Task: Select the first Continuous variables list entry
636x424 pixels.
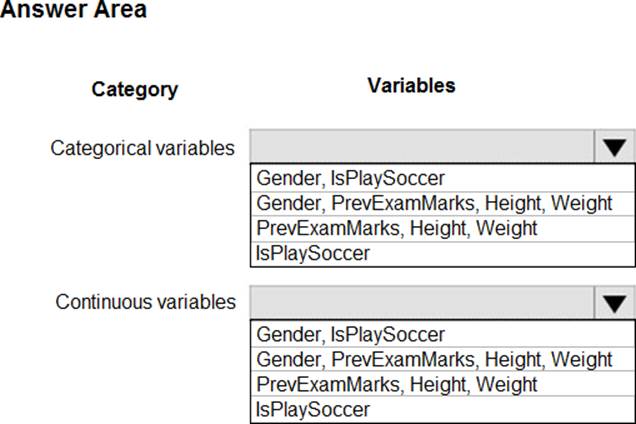Action: [350, 334]
